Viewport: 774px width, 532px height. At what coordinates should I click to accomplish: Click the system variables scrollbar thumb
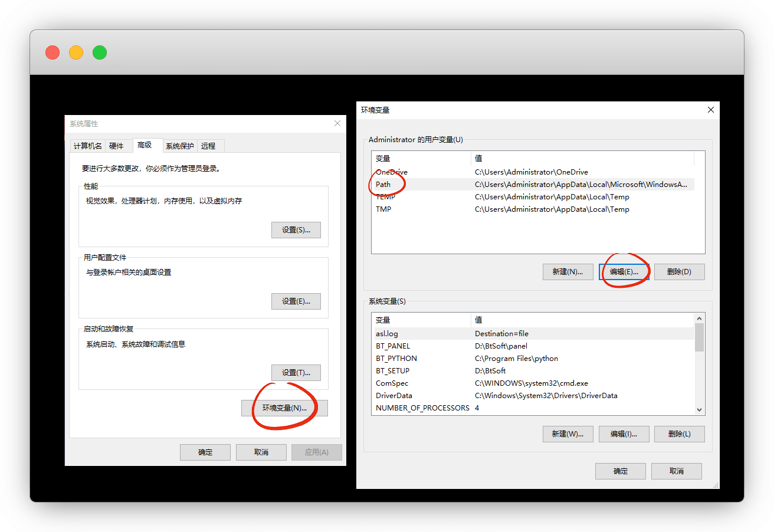[x=700, y=337]
